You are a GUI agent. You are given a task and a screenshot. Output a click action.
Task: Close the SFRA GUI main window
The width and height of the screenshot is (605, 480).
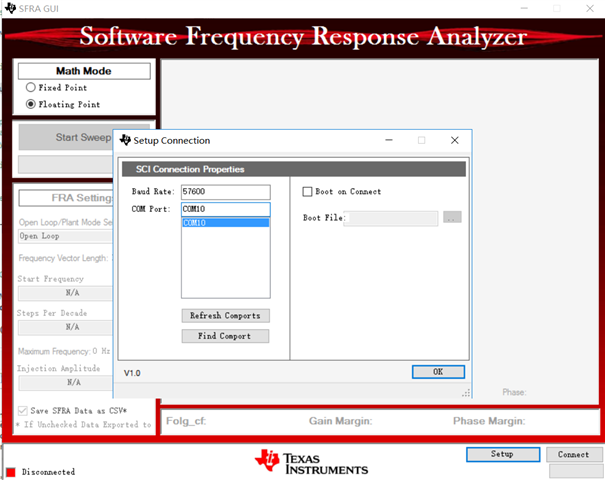(590, 8)
